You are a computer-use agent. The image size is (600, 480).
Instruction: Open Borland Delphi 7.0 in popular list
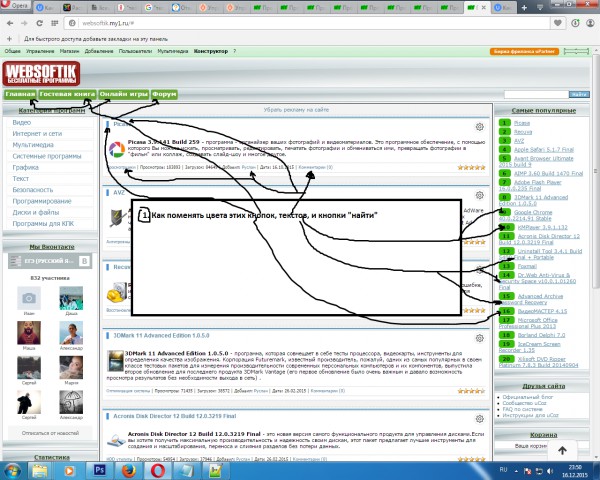click(541, 335)
